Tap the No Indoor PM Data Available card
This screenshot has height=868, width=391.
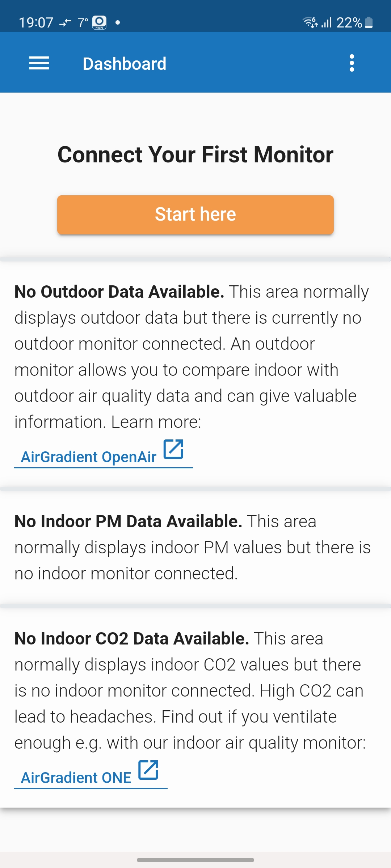click(x=195, y=548)
